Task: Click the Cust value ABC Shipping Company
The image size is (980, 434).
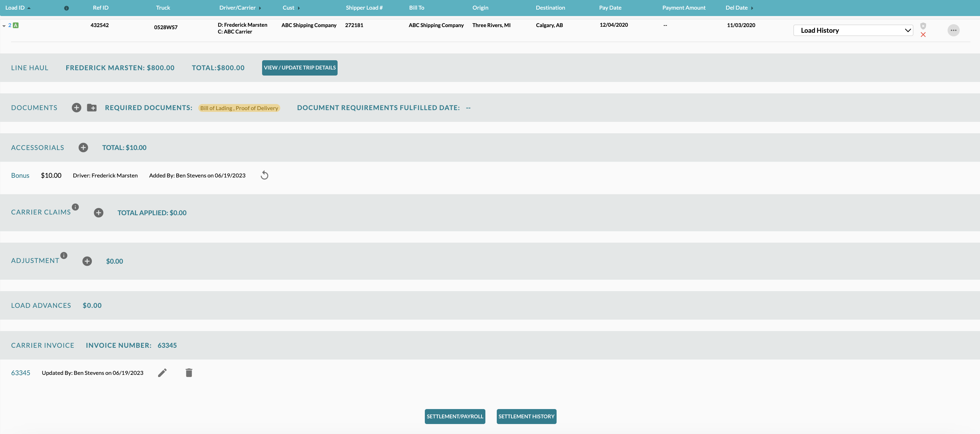Action: point(309,25)
